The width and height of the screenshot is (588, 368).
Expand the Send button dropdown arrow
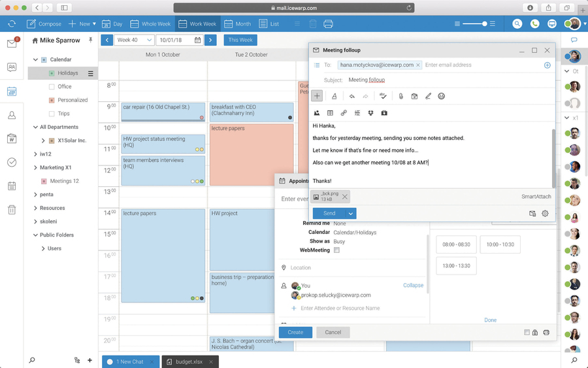[x=351, y=213]
